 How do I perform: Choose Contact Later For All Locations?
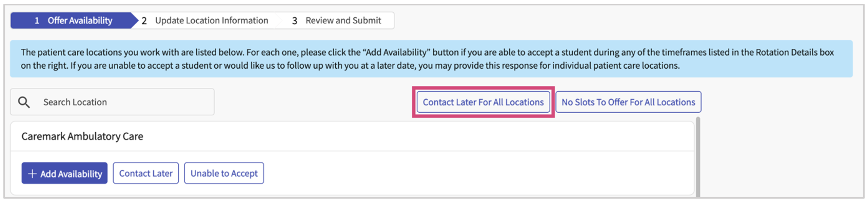[483, 102]
